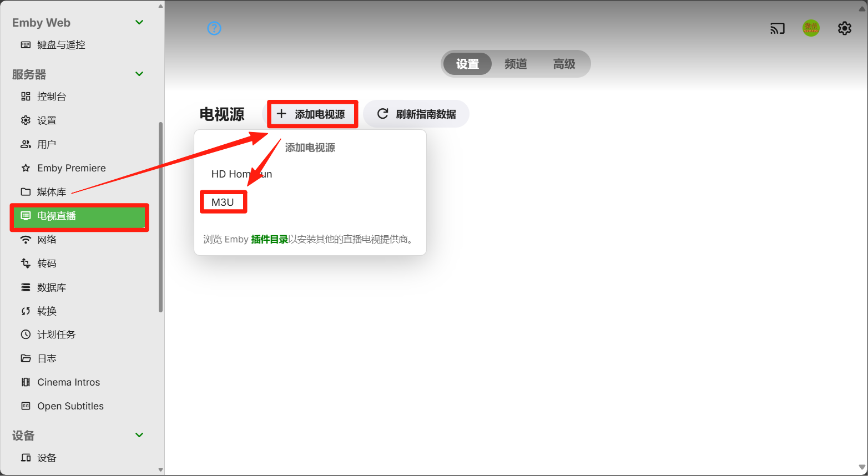Open Transcoding (转码) sidebar item

pyautogui.click(x=47, y=264)
